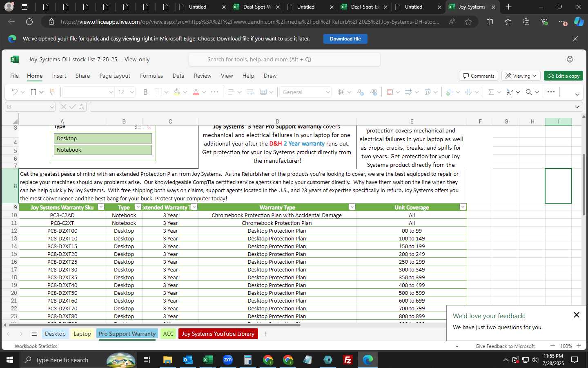588x368 pixels.
Task: Open the Page Layout ribbon tab
Action: click(115, 76)
